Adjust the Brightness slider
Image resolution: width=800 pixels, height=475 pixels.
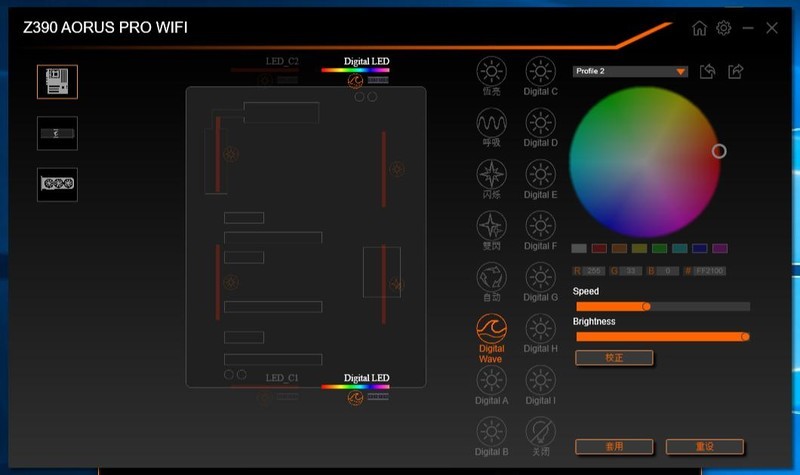663,337
